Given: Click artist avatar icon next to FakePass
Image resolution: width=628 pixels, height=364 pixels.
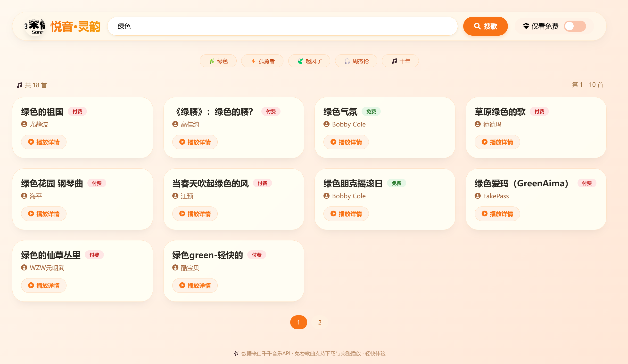Looking at the screenshot, I should coord(478,196).
